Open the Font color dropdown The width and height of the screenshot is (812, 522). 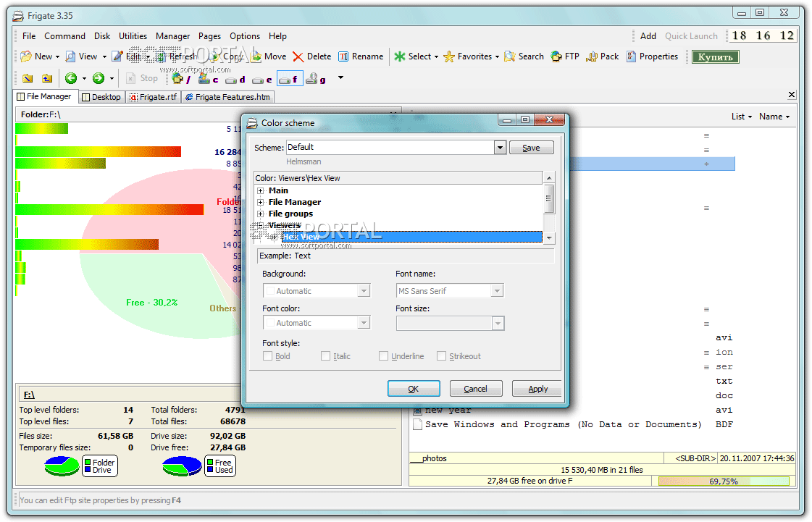[x=364, y=323]
